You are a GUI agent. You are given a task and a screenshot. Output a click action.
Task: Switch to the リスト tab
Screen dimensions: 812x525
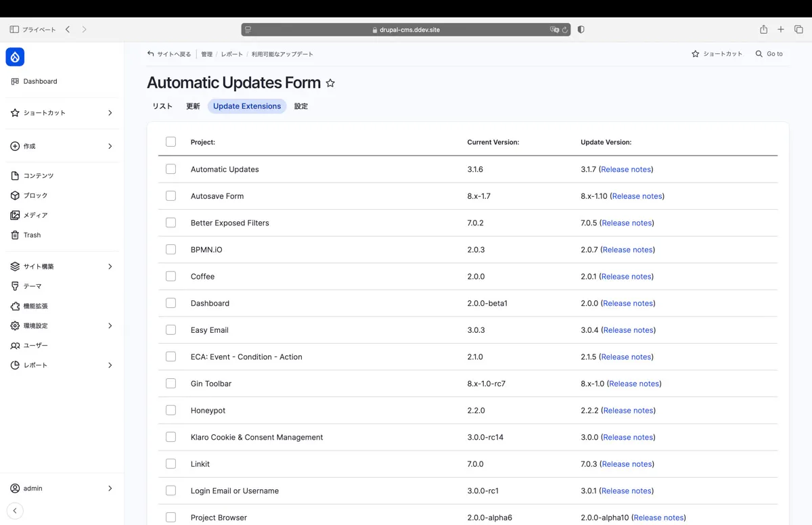(162, 106)
